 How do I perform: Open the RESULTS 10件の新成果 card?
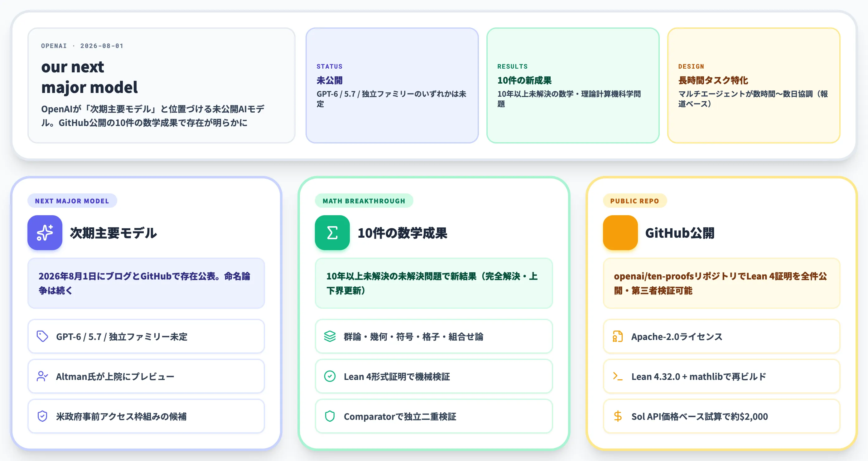[x=573, y=85]
